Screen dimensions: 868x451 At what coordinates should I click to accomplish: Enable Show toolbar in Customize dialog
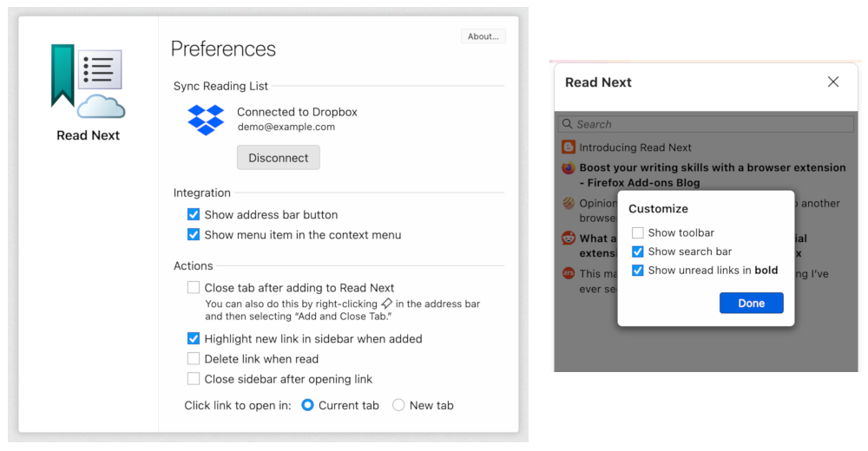tap(638, 232)
